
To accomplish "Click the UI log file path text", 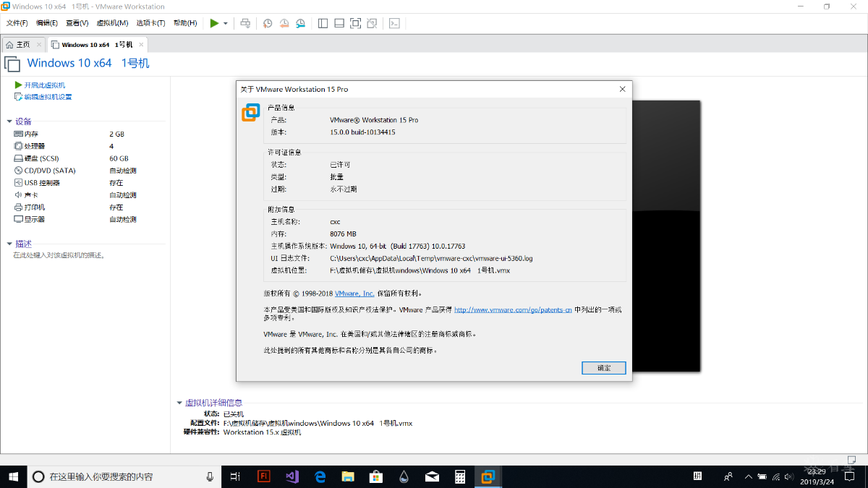I will [431, 258].
